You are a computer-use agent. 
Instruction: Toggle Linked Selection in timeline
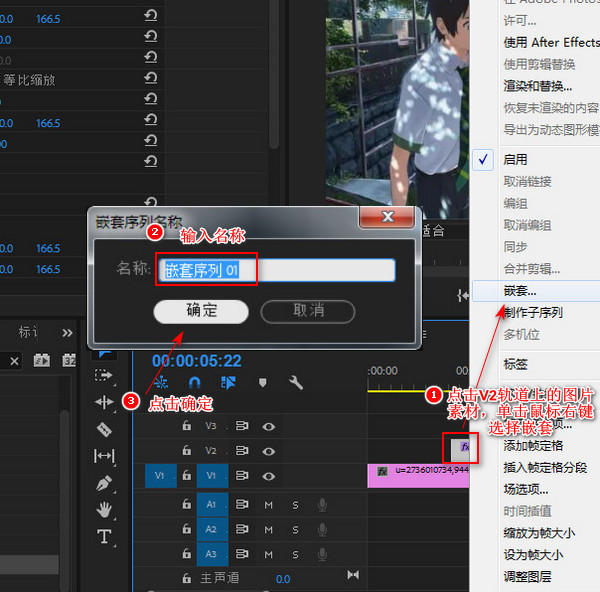(228, 382)
